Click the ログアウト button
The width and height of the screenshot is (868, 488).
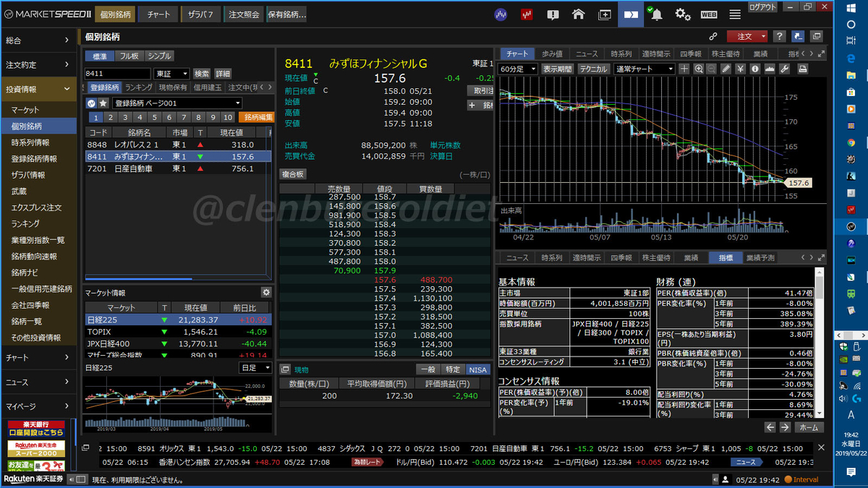(x=762, y=7)
